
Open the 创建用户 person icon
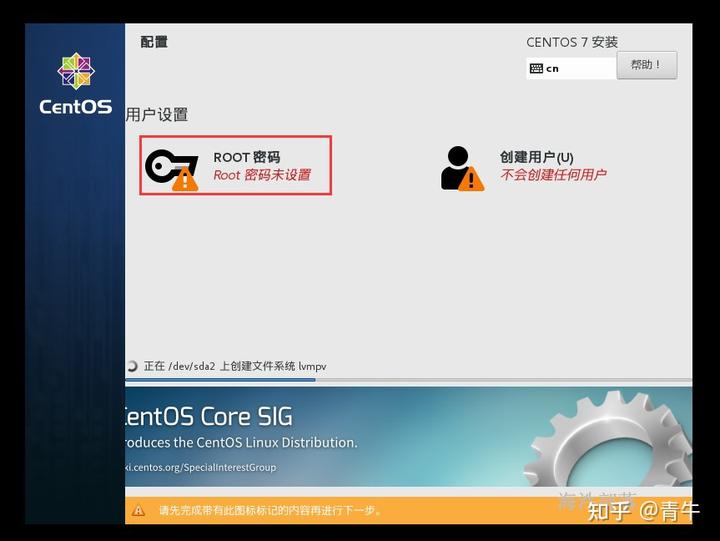coord(461,169)
